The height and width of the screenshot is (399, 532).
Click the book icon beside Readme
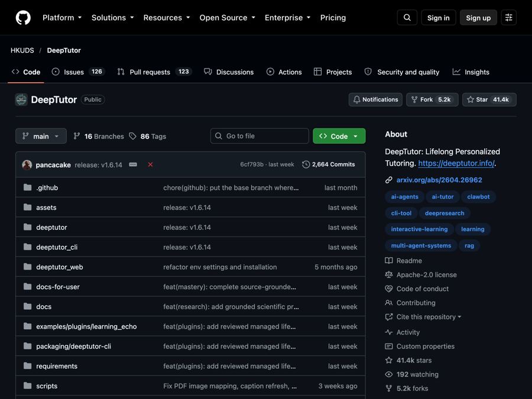click(389, 261)
